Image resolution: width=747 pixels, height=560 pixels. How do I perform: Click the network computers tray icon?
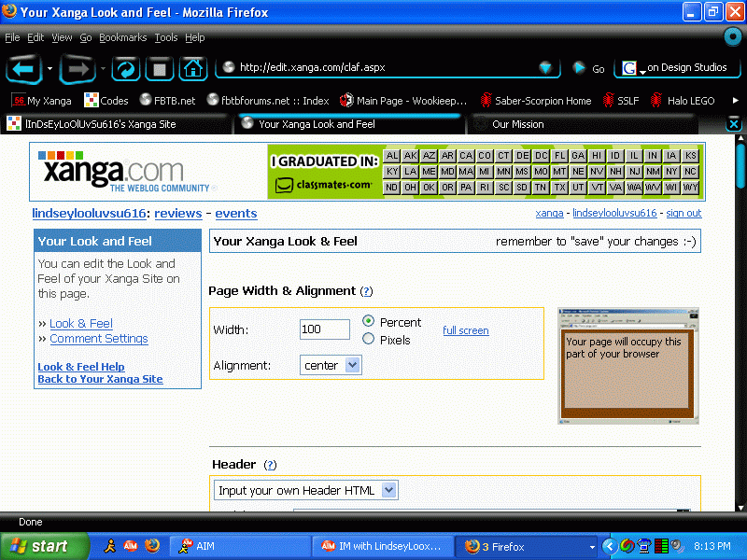click(644, 546)
